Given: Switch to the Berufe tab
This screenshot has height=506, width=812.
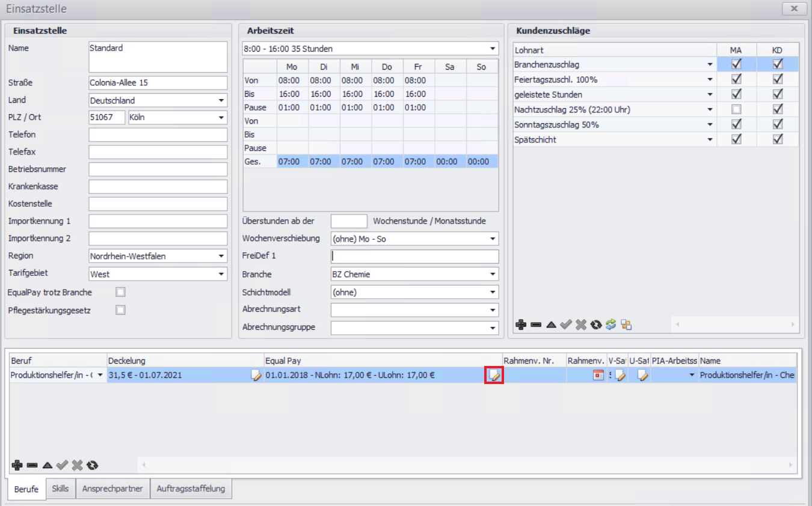Looking at the screenshot, I should [26, 489].
